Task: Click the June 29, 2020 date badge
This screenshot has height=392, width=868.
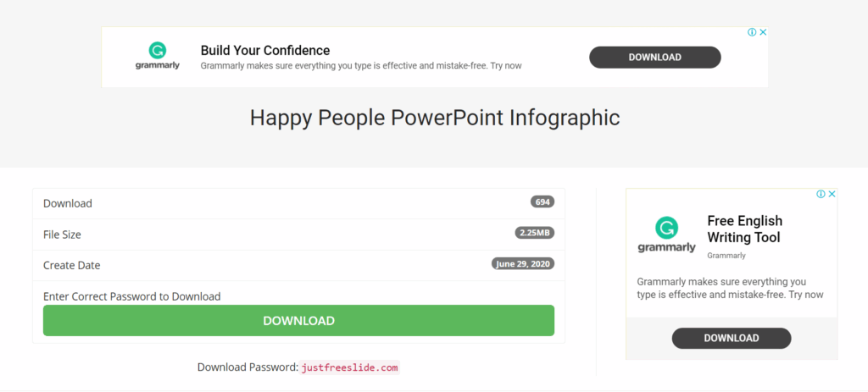Action: click(522, 263)
